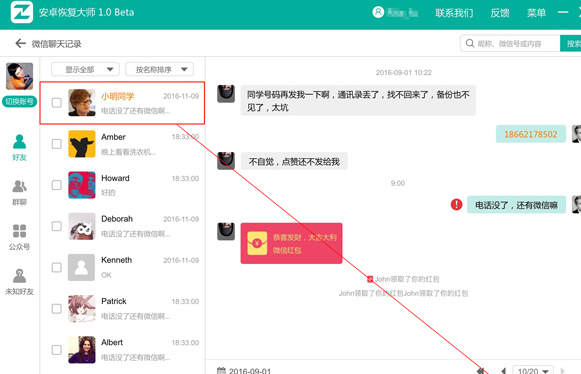Click Amber's 晚上看看洗衣机 preview
The width and height of the screenshot is (581, 374).
coord(129,152)
